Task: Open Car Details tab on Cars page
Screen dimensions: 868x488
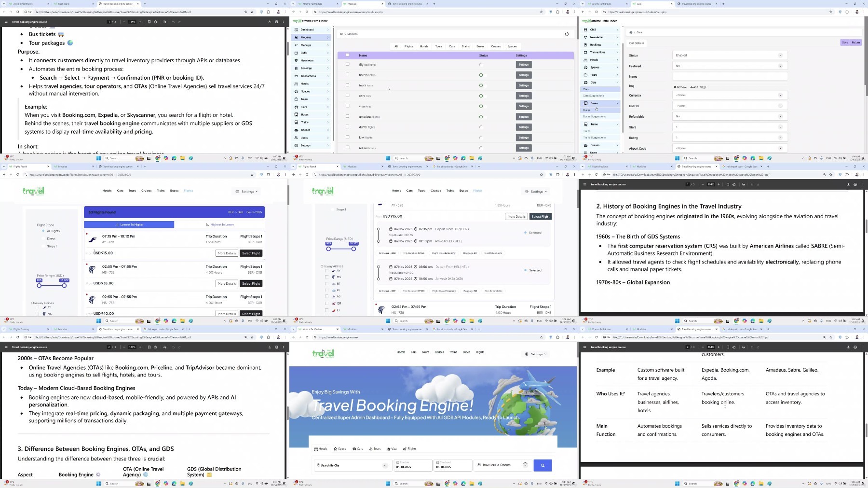Action: (637, 43)
